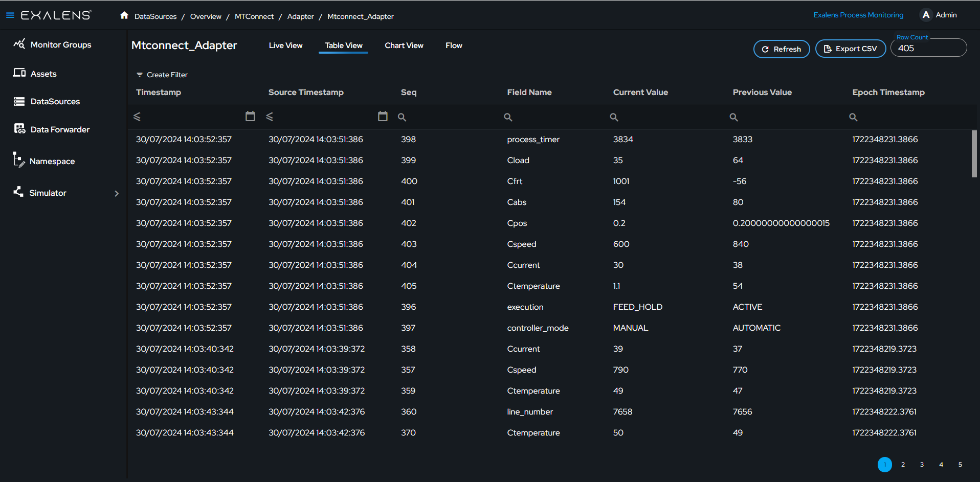The height and width of the screenshot is (482, 980).
Task: Open Source Timestamp filter operator icon
Action: [x=270, y=117]
